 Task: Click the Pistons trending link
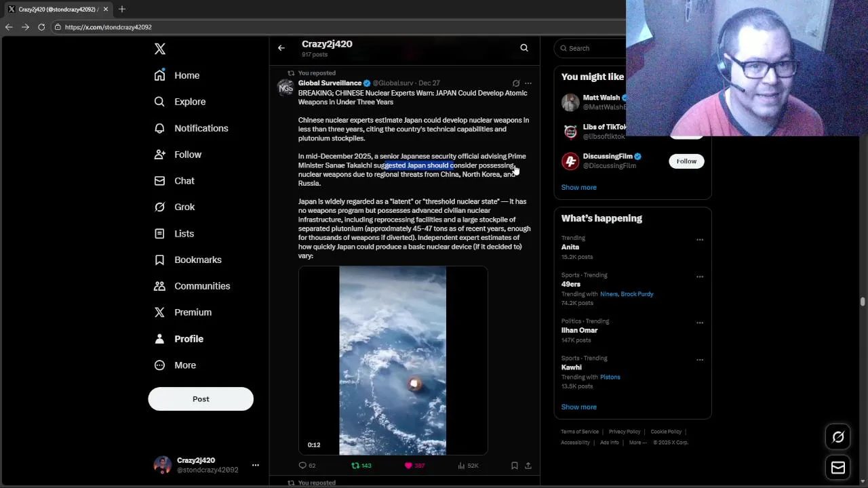tap(610, 378)
